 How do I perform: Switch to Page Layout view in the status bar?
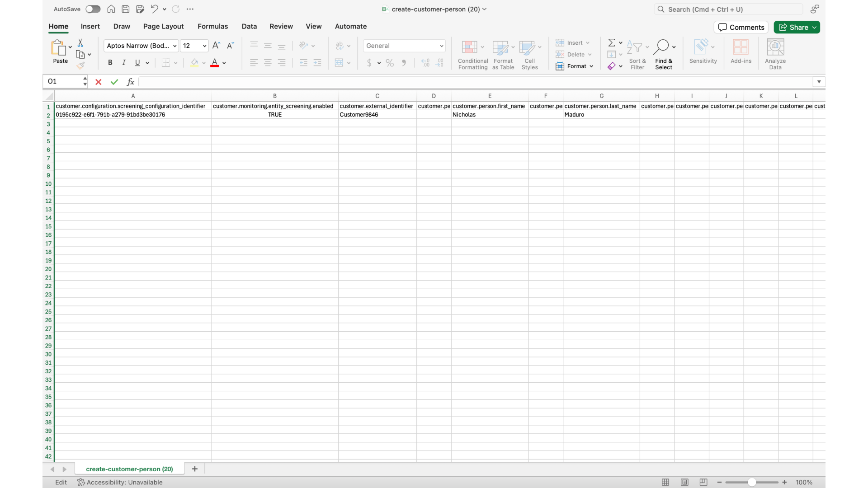684,482
